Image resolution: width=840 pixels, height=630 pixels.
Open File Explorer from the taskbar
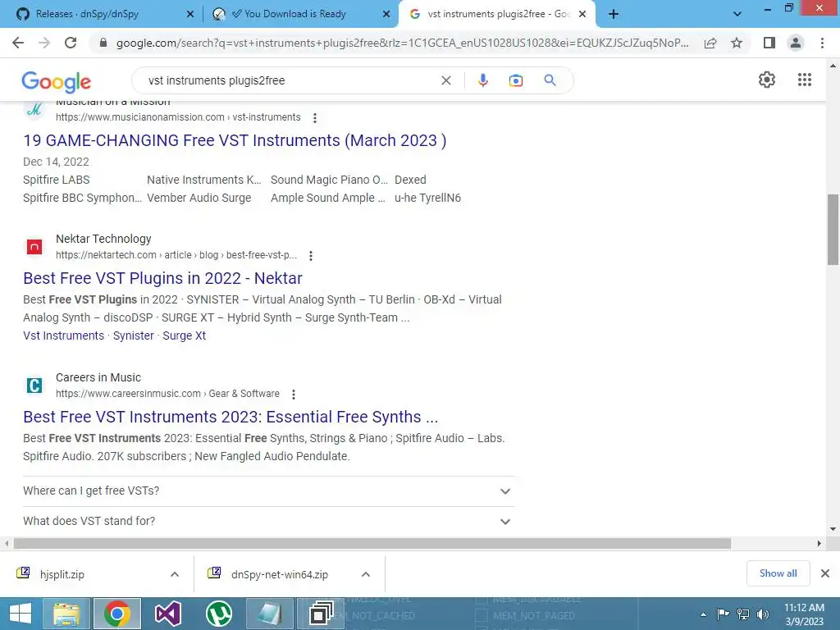pos(66,614)
